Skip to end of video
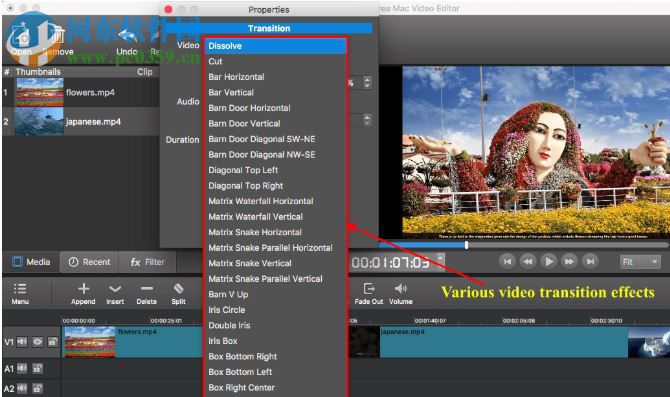 (x=591, y=262)
